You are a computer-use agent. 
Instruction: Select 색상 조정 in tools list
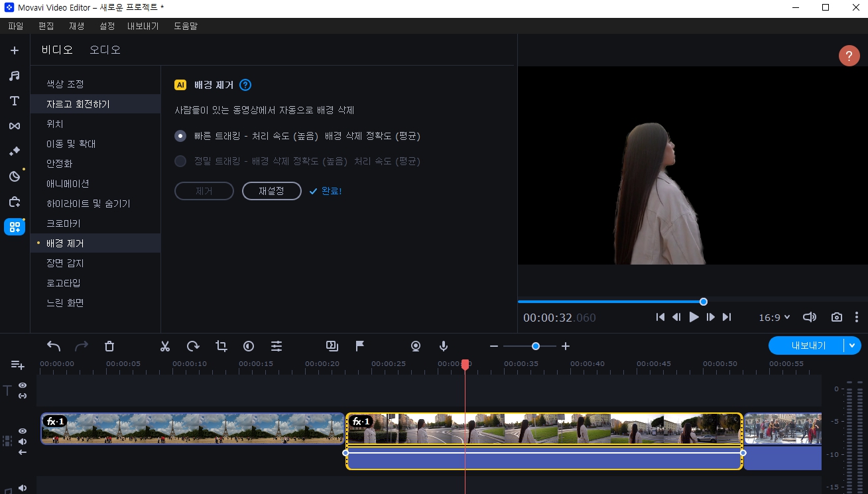tap(95, 84)
